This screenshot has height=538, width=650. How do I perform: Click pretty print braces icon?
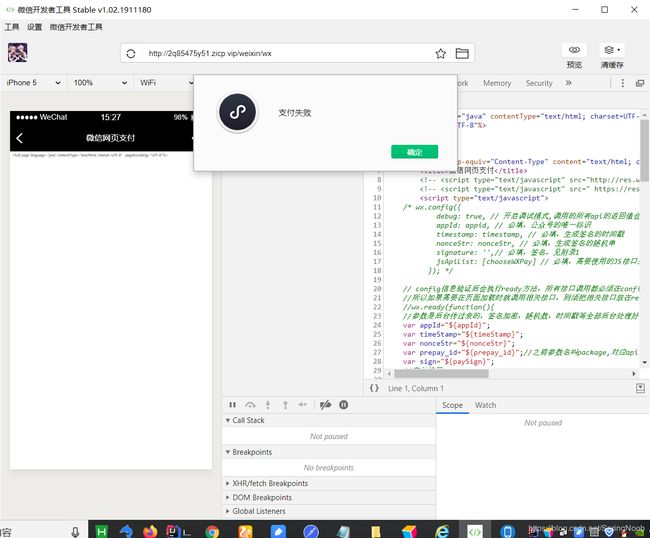pos(374,388)
